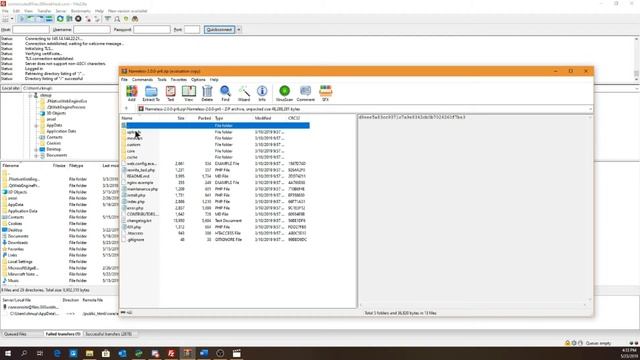Screen dimensions: 640x360
Task: Collapse the user folder in local tree
Action: point(30,95)
